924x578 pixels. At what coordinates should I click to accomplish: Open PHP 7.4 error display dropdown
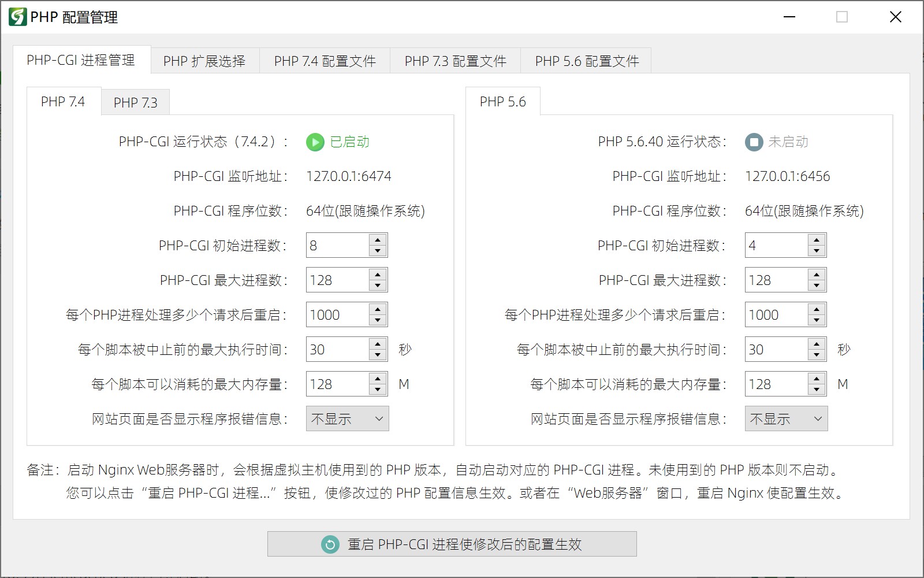click(347, 419)
